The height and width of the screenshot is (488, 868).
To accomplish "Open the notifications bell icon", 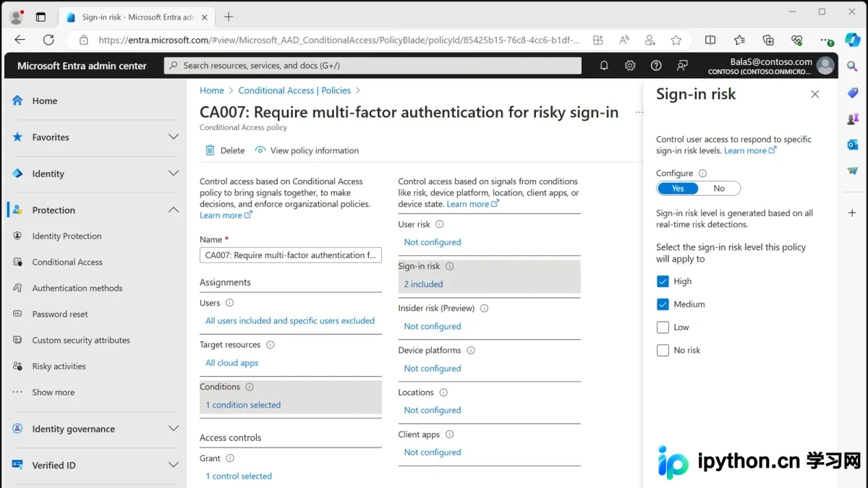I will pyautogui.click(x=604, y=66).
